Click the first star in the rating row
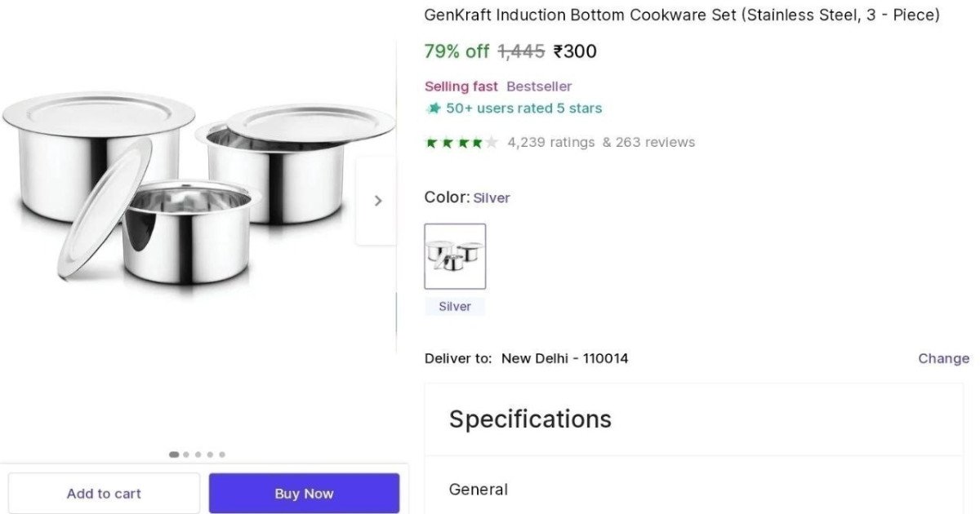The height and width of the screenshot is (514, 980). [430, 143]
